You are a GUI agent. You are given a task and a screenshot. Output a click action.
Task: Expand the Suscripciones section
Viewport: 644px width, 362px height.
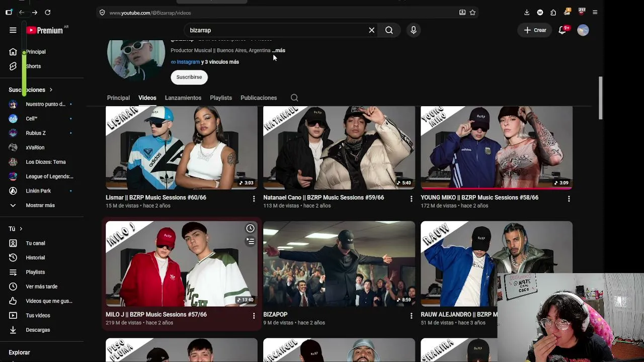31,90
